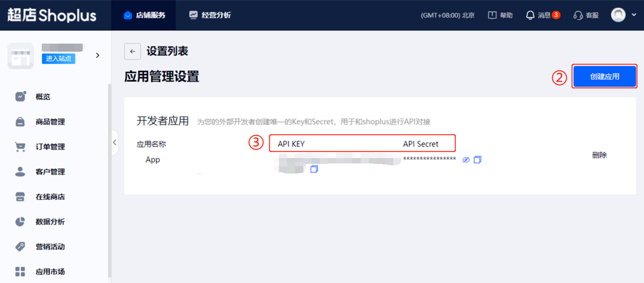
Task: Collapse the left sidebar handle
Action: coord(114,142)
